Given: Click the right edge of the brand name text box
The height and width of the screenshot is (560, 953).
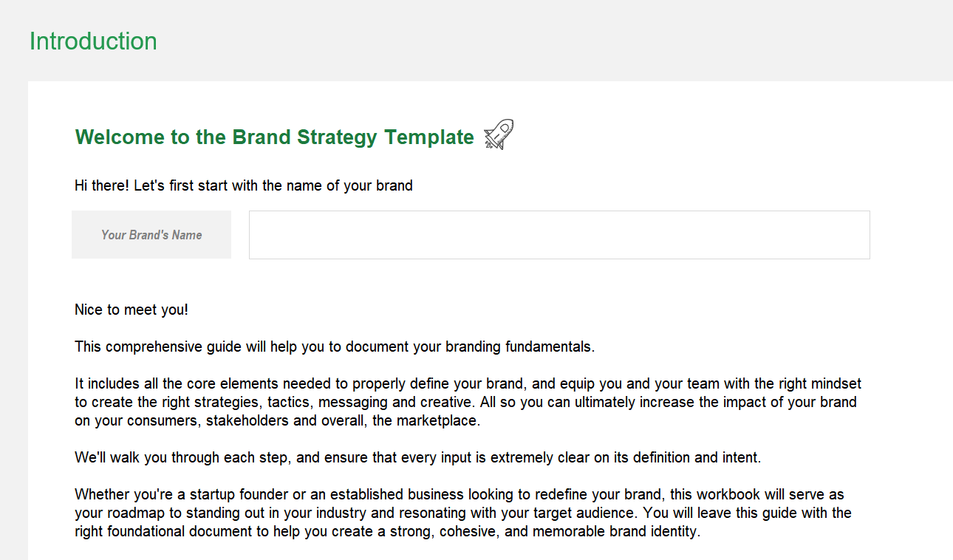Looking at the screenshot, I should 869,234.
